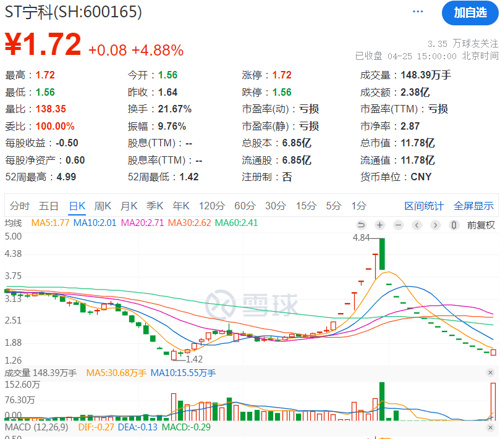The width and height of the screenshot is (500, 439).
Task: Click the 4.84 peak candlestick on chart
Action: pyautogui.click(x=382, y=254)
